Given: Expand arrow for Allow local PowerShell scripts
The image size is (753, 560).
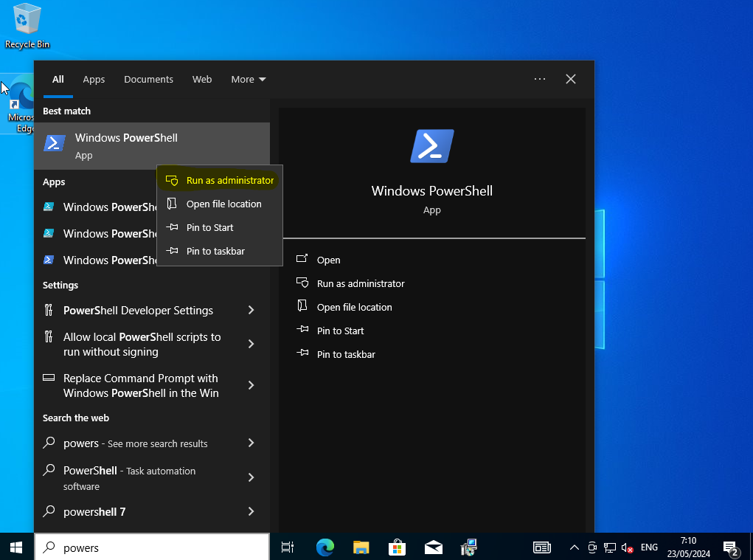Looking at the screenshot, I should 251,344.
